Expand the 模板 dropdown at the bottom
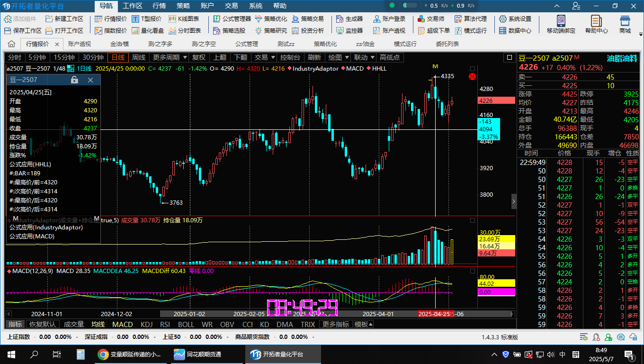This screenshot has width=644, height=364. tap(364, 324)
